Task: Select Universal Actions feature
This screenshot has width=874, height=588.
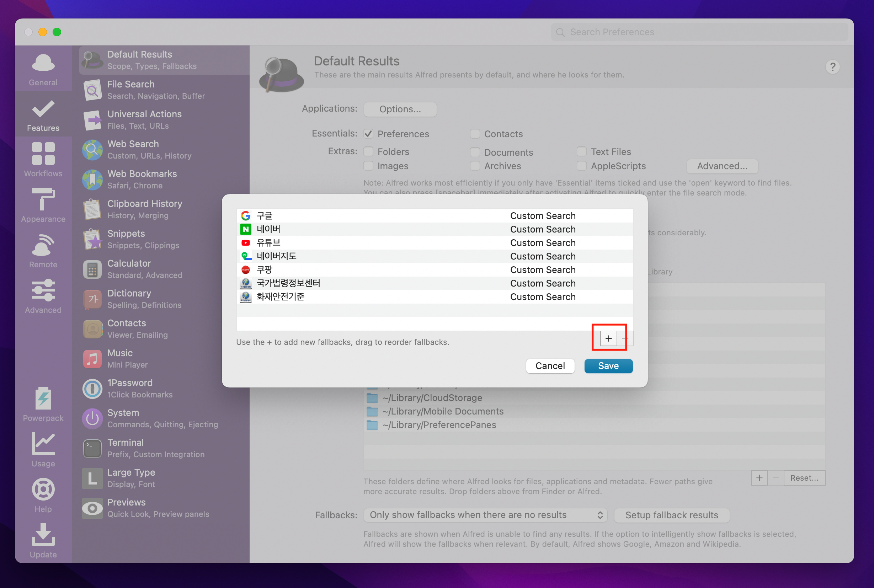Action: point(164,119)
